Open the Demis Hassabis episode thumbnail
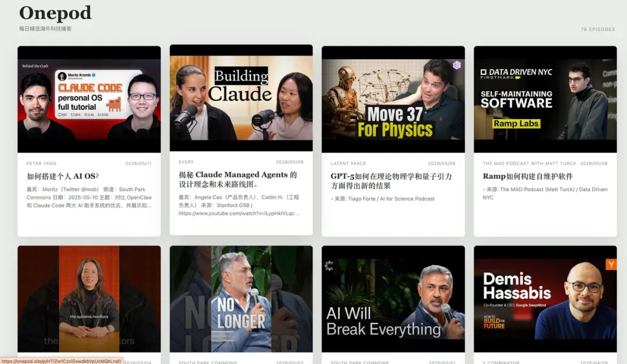This screenshot has height=364, width=627. coord(545,299)
